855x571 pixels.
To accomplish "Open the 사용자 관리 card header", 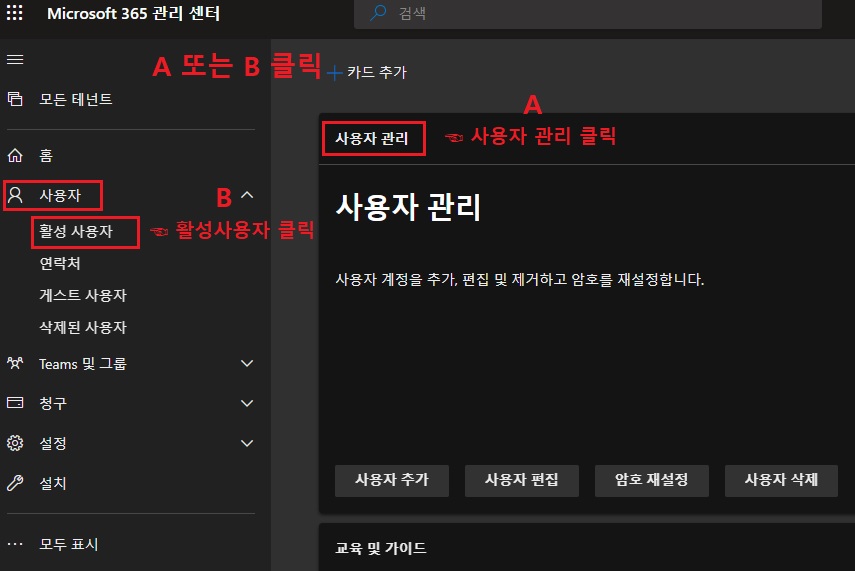I will [x=372, y=139].
